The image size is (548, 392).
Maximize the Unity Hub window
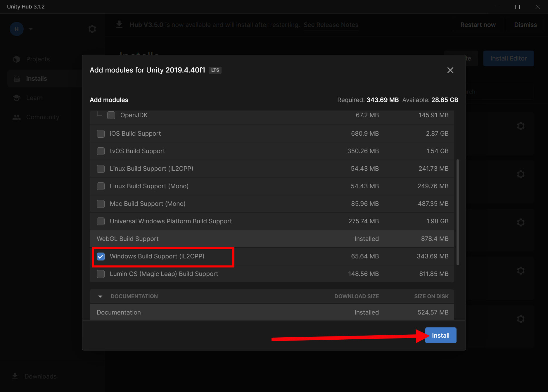[517, 7]
